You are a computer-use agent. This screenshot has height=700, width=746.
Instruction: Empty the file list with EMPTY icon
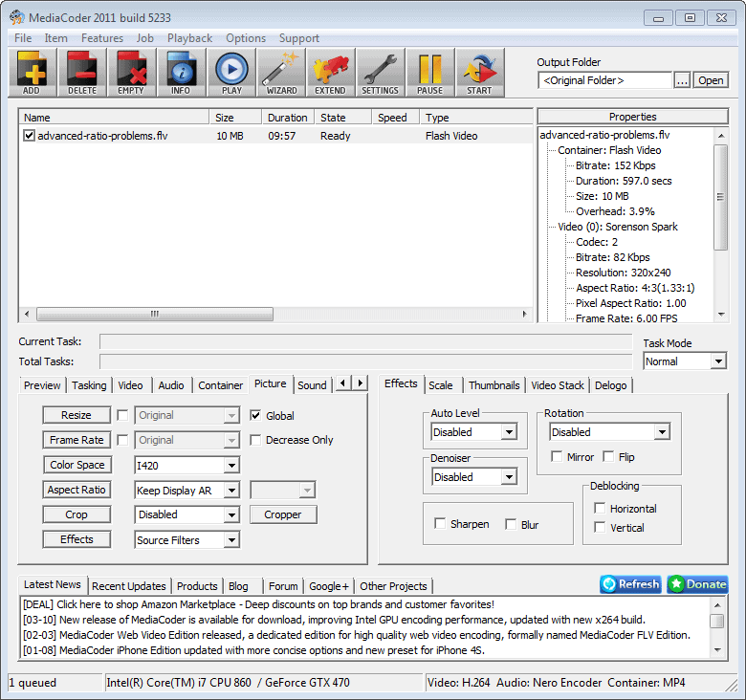pyautogui.click(x=131, y=73)
